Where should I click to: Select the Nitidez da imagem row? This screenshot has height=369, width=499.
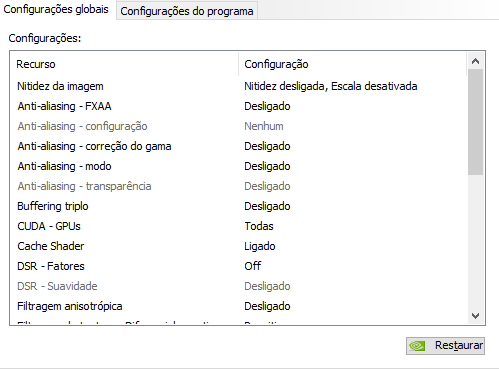[238, 86]
